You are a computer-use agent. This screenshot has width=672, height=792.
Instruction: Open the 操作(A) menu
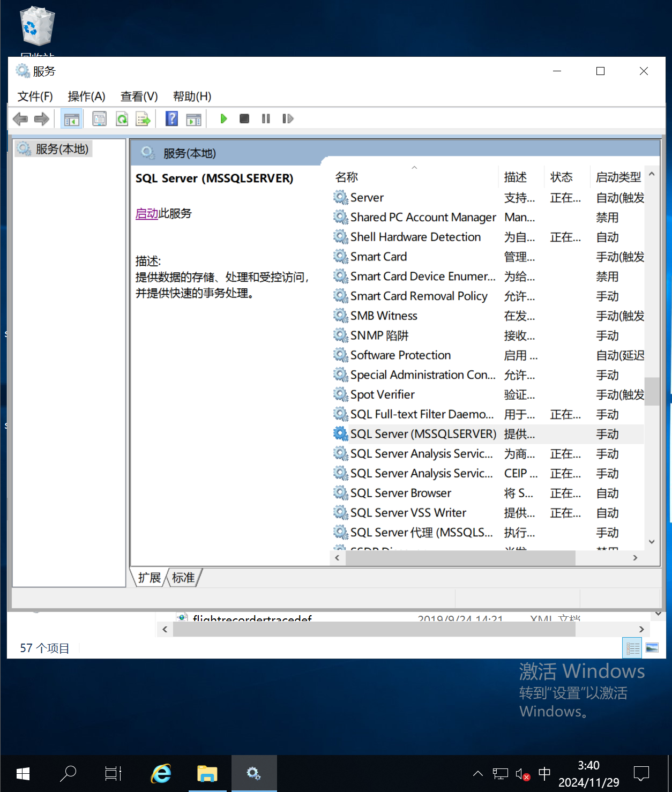click(x=86, y=96)
